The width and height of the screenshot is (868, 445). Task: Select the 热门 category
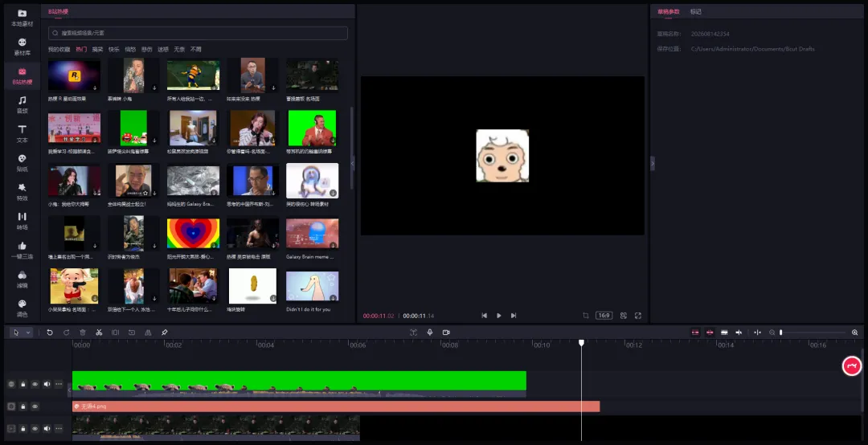(81, 49)
